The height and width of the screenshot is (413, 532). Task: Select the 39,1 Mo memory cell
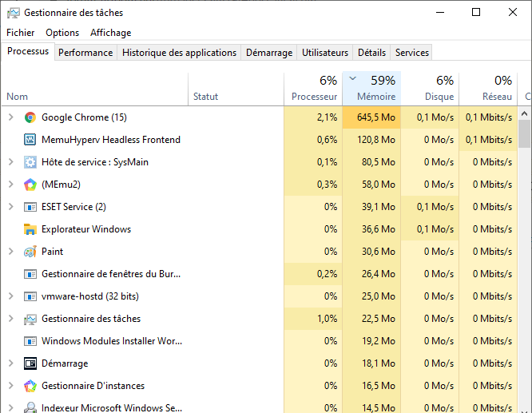371,207
